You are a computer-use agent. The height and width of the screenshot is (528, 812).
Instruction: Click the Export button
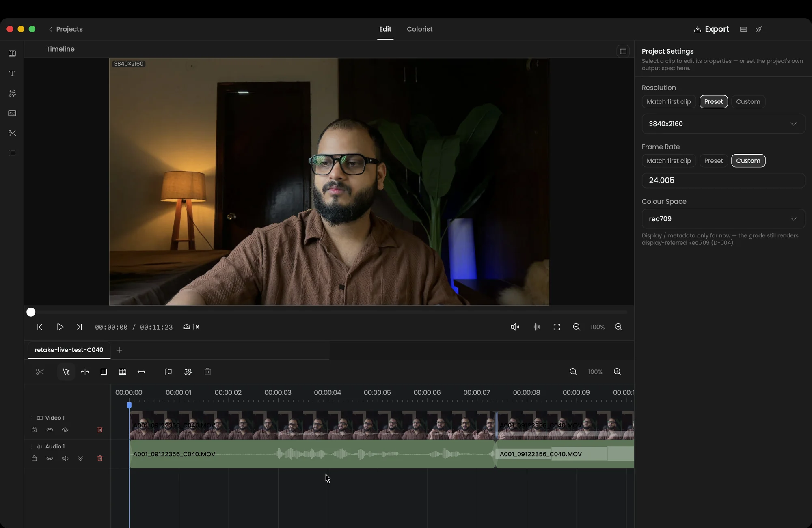(711, 29)
